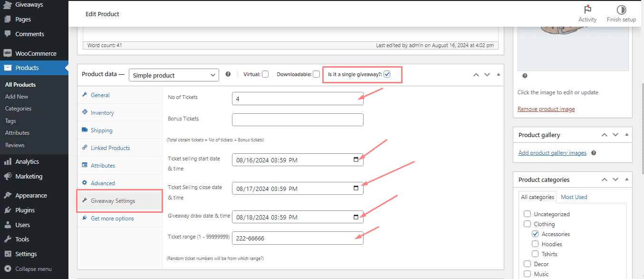The width and height of the screenshot is (644, 279).
Task: Enable the Downloadable checkbox
Action: click(x=316, y=74)
